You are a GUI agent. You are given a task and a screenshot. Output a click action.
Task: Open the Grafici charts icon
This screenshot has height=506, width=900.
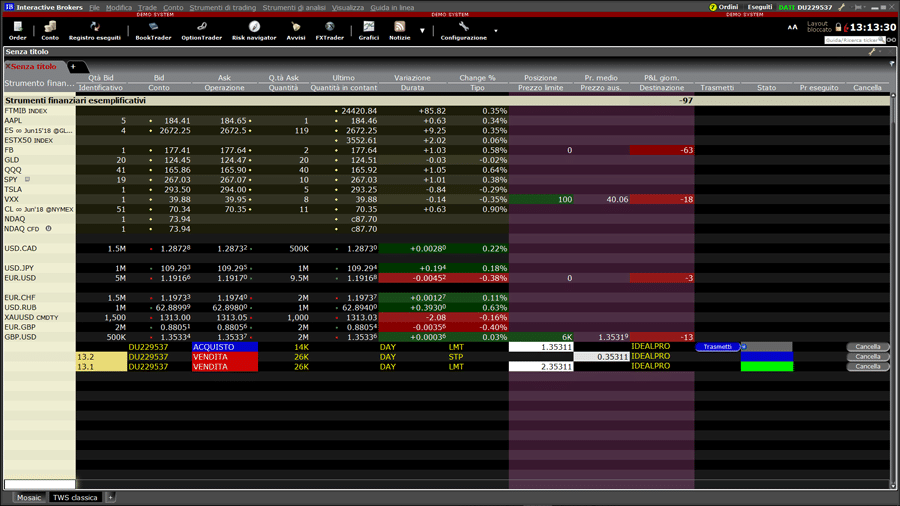tap(368, 30)
